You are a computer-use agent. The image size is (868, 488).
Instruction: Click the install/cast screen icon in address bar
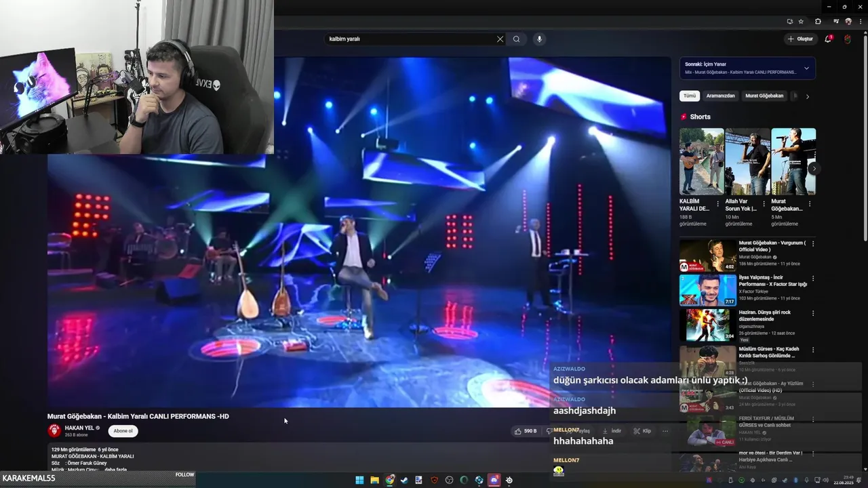tap(790, 21)
